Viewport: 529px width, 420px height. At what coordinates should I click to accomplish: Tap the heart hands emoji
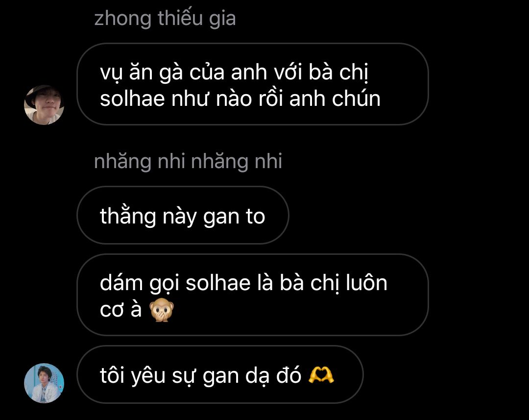pos(321,375)
